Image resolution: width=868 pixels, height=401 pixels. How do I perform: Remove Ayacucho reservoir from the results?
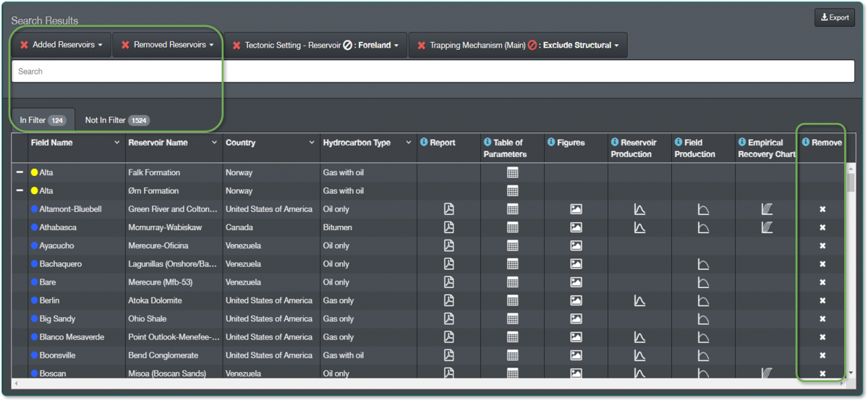pyautogui.click(x=822, y=246)
